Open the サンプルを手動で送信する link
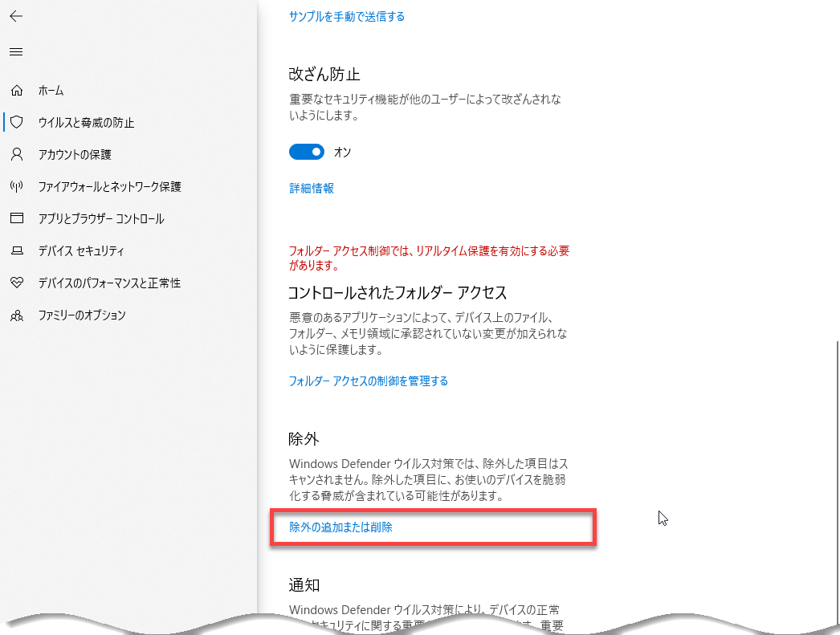The height and width of the screenshot is (635, 840). click(346, 16)
